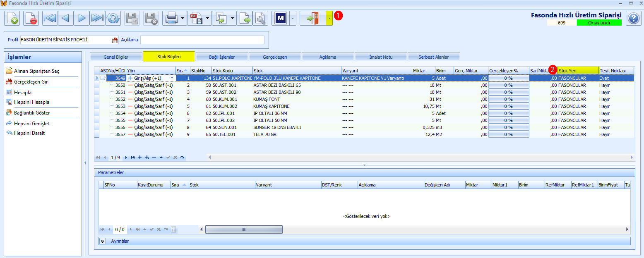The image size is (644, 258).
Task: Click the blue M icon button
Action: coord(281,18)
